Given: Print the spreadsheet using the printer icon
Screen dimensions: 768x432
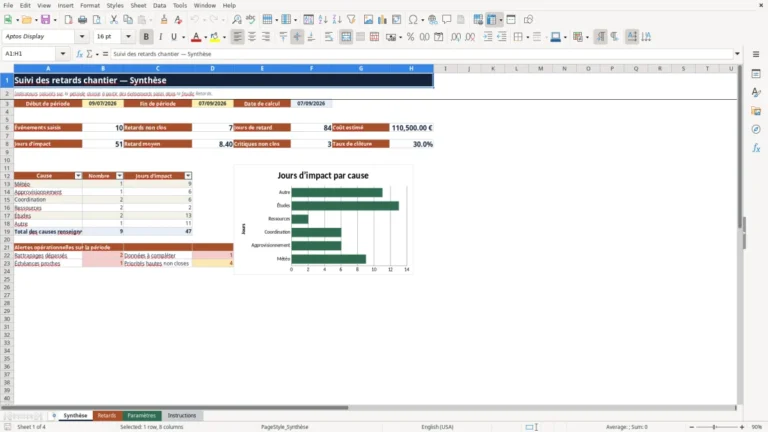Looking at the screenshot, I should pos(82,20).
